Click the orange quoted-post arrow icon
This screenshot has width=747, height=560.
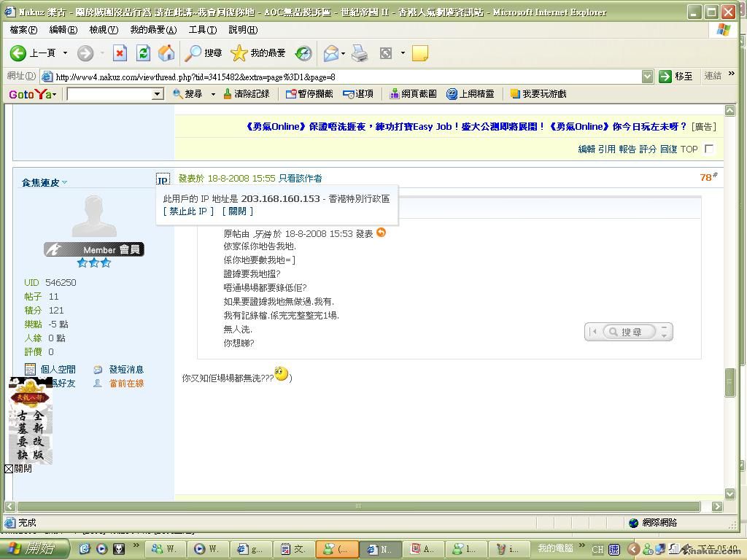(x=381, y=233)
